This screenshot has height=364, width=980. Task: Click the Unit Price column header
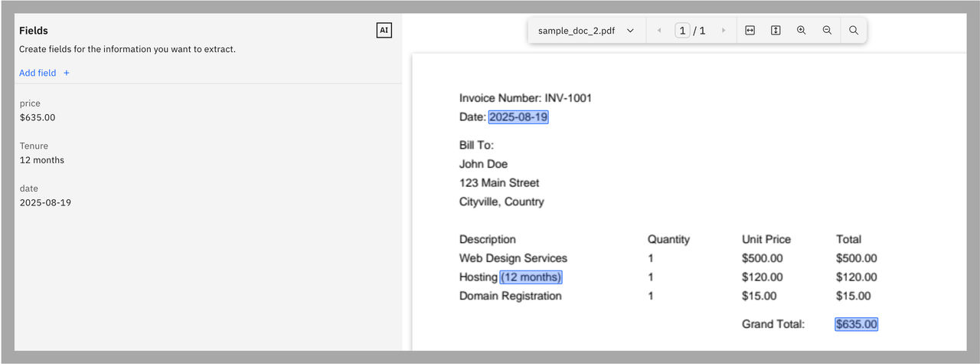point(766,239)
